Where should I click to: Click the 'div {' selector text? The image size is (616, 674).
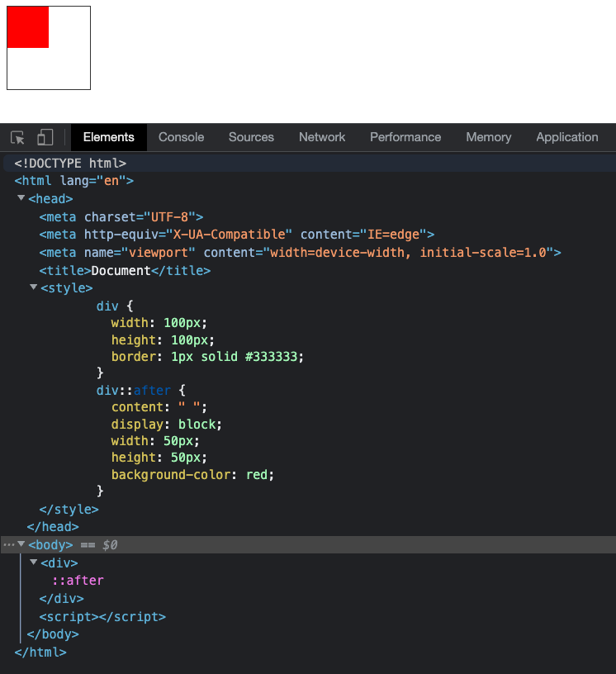(x=115, y=306)
